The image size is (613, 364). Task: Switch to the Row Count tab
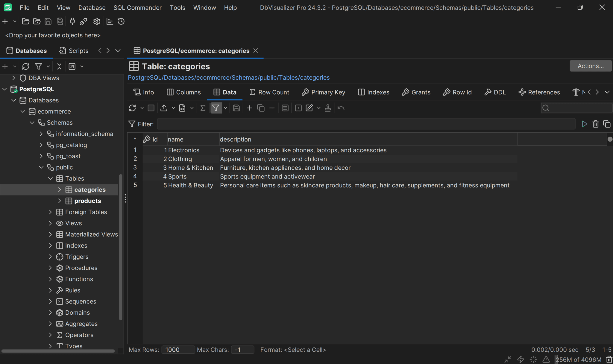(269, 92)
